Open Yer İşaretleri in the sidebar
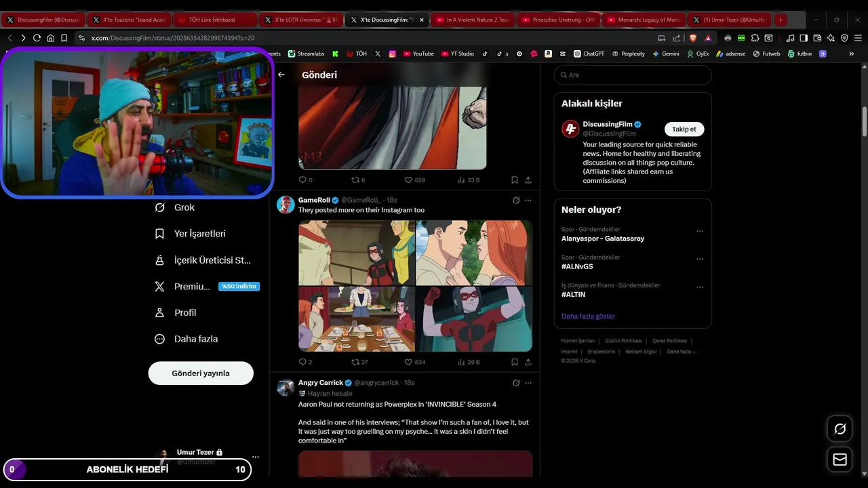This screenshot has height=488, width=868. 191,234
